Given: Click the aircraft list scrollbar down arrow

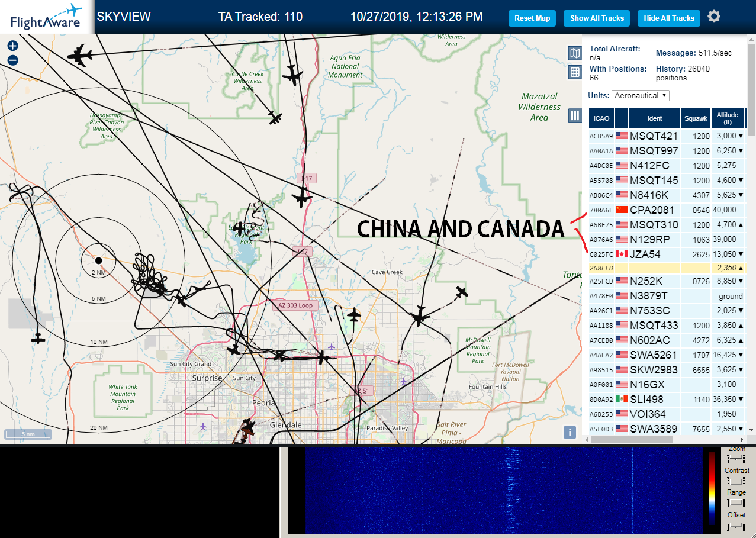Looking at the screenshot, I should point(751,430).
